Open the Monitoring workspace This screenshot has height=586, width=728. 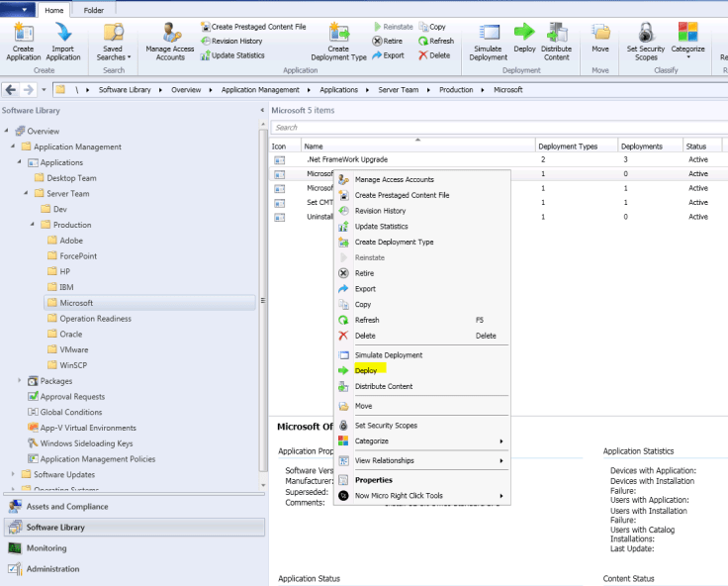[x=46, y=548]
